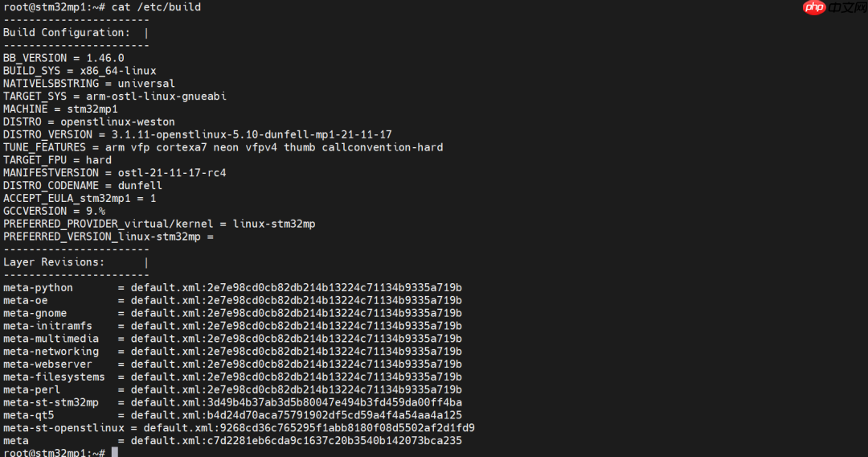Screen dimensions: 868x457
Task: Click the TUNE_FEATURES line
Action: coord(223,147)
